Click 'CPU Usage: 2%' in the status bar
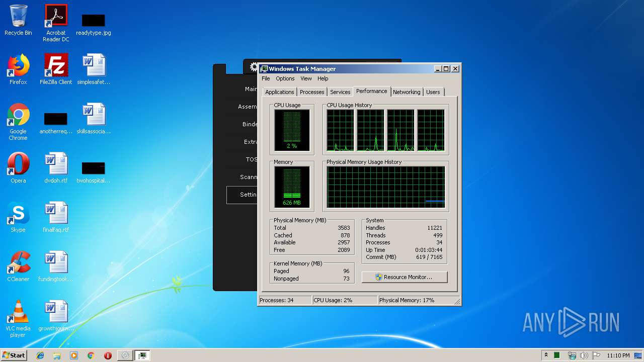644x362 pixels. point(345,300)
